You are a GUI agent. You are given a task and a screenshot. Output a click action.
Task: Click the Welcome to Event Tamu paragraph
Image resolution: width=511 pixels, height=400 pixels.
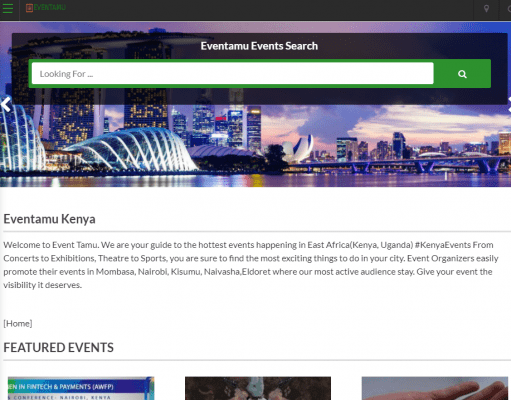251,265
